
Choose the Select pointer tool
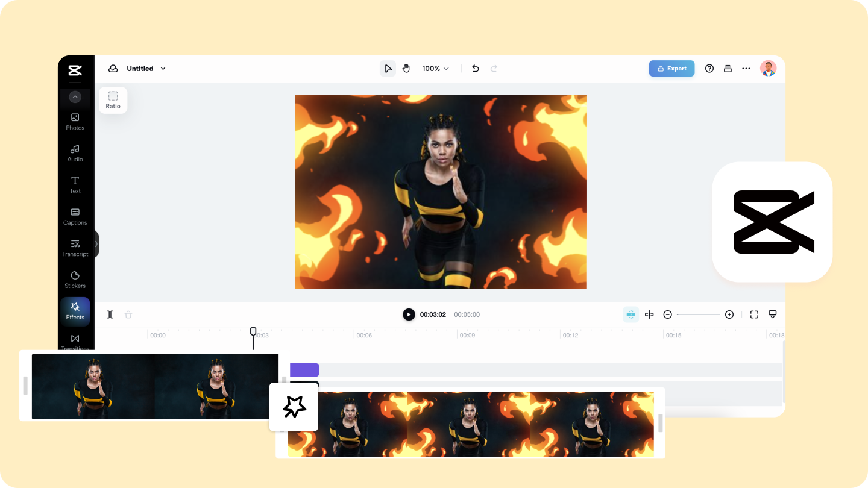click(388, 69)
